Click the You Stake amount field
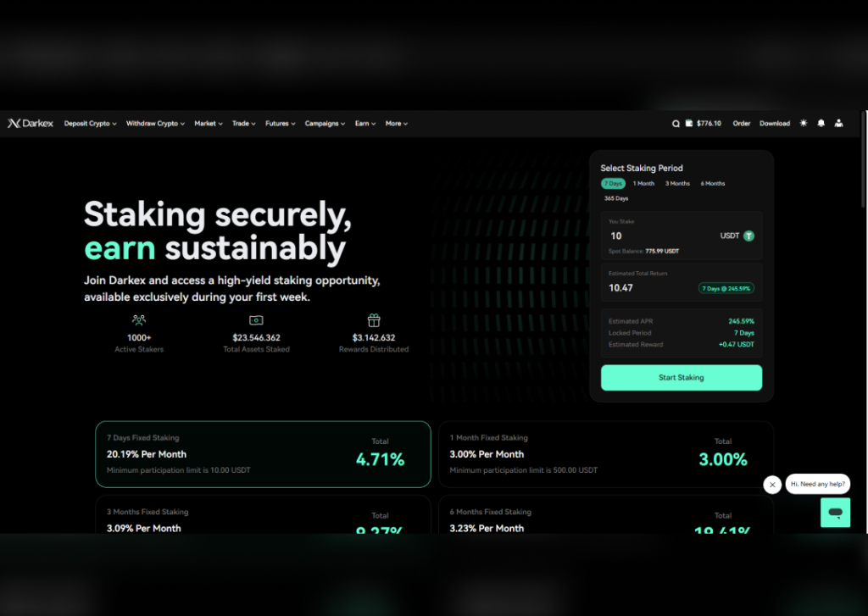Image resolution: width=868 pixels, height=616 pixels. pos(682,236)
